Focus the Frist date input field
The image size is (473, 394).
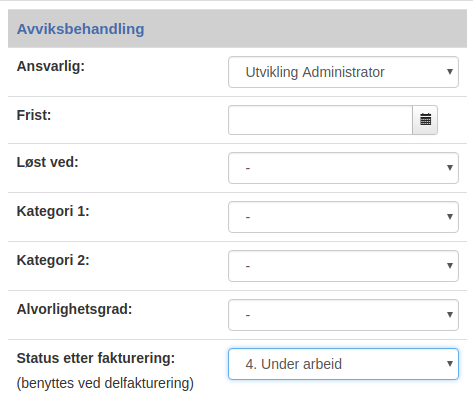tap(320, 120)
